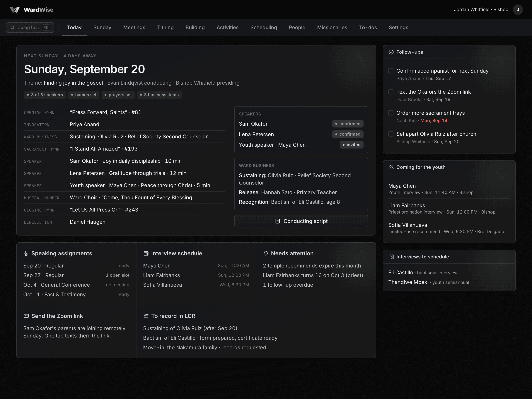
Task: Click the bell icon beside Needs attention
Action: (266, 253)
